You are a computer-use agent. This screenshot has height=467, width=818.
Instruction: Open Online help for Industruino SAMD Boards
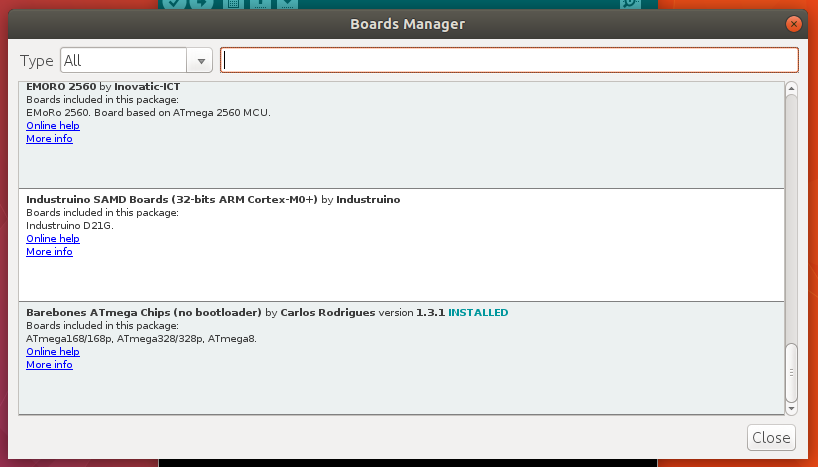[53, 238]
